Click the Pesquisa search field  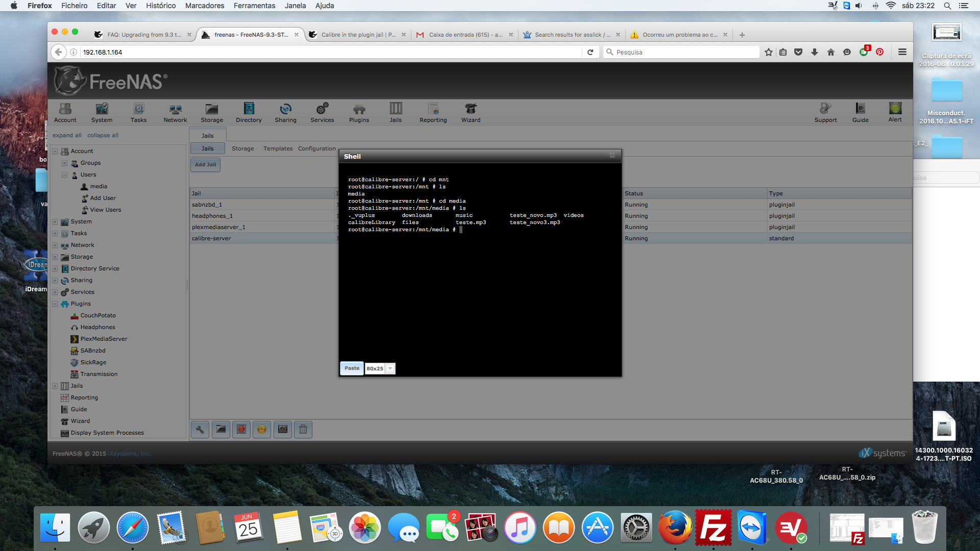[682, 52]
